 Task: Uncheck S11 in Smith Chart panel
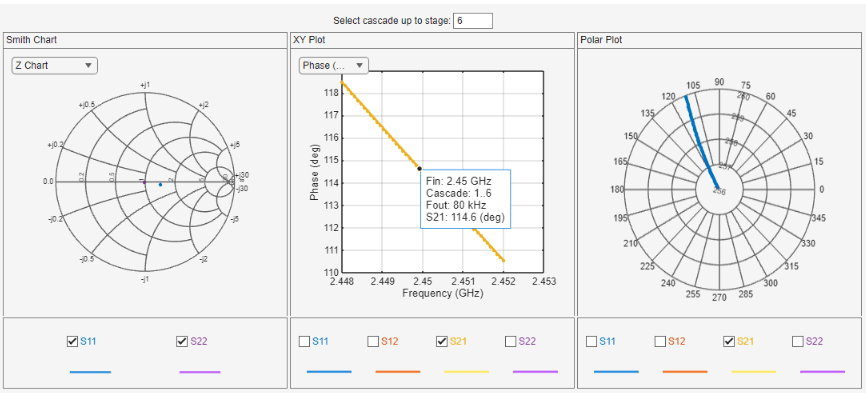pyautogui.click(x=72, y=342)
